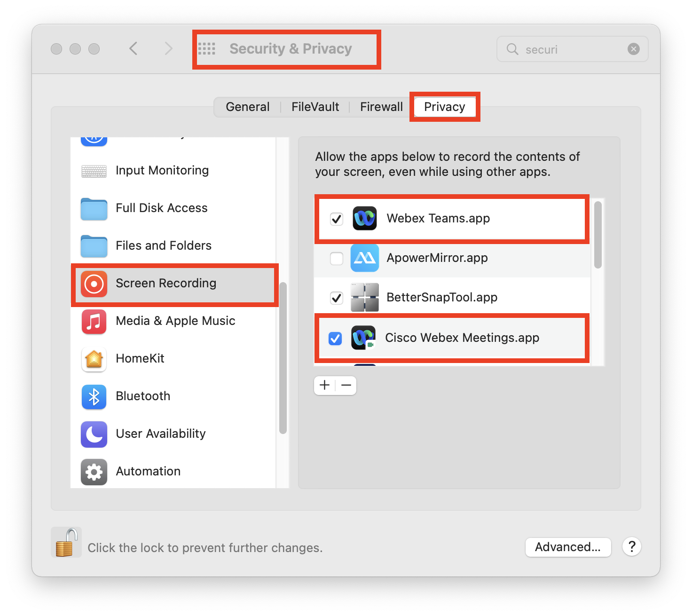The height and width of the screenshot is (616, 692).
Task: Select the ApowerMirror.app row name
Action: [437, 258]
